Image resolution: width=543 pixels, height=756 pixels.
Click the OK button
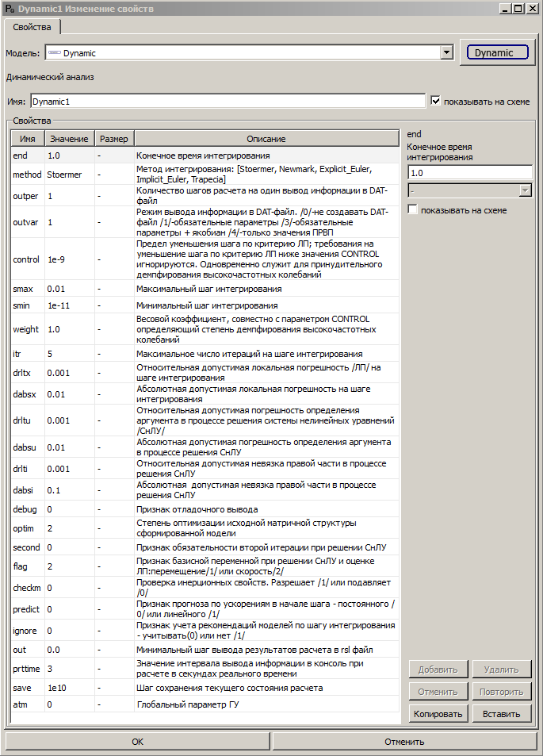[x=138, y=742]
